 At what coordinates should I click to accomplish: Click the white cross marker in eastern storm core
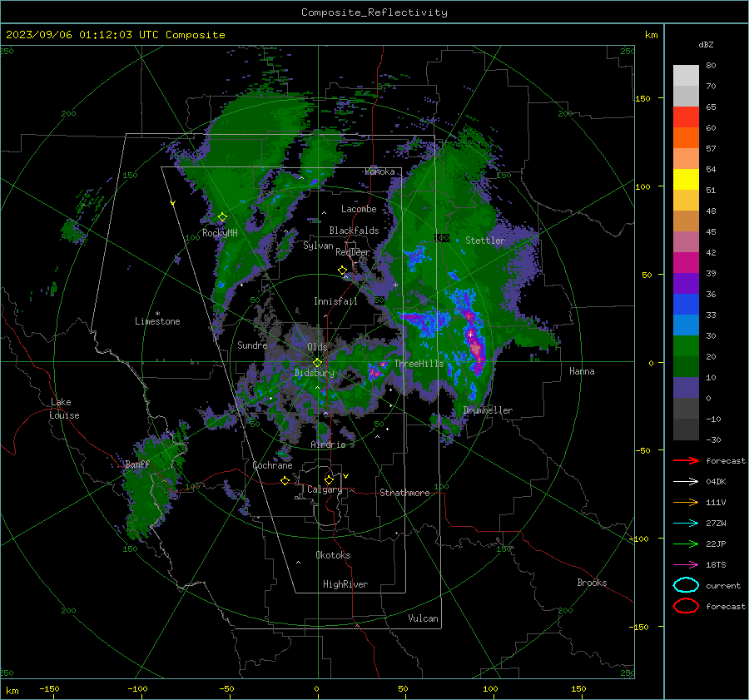click(x=470, y=335)
